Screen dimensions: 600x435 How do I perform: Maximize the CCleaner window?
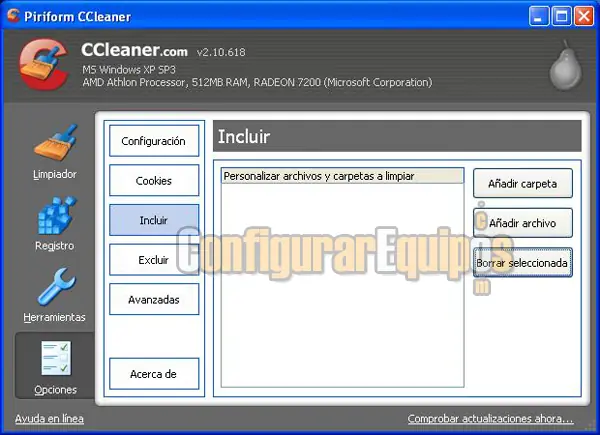click(x=561, y=16)
